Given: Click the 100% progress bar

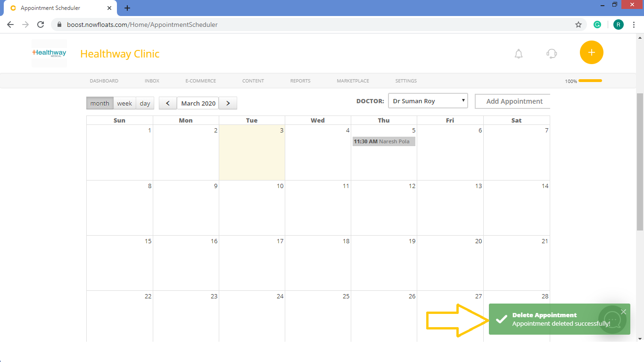Looking at the screenshot, I should [590, 81].
